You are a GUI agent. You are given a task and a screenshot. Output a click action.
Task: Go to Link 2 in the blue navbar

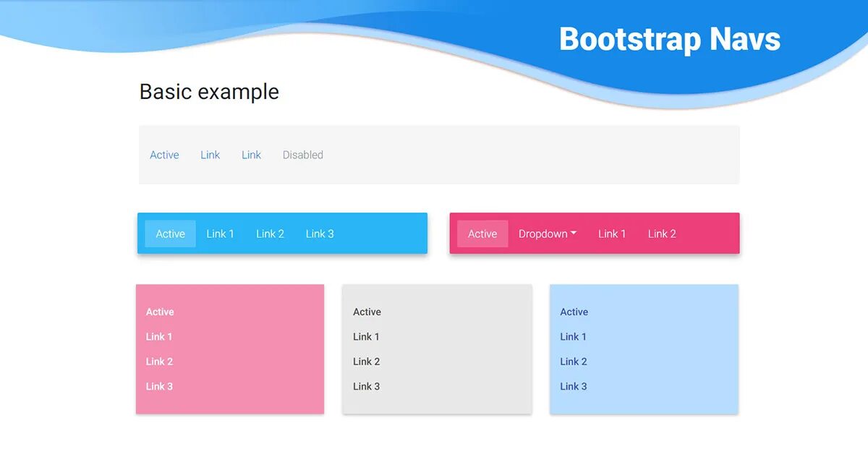tap(270, 234)
